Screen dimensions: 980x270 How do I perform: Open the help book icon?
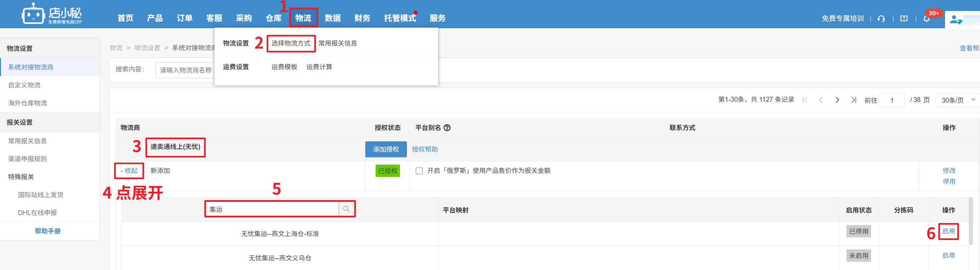point(904,19)
